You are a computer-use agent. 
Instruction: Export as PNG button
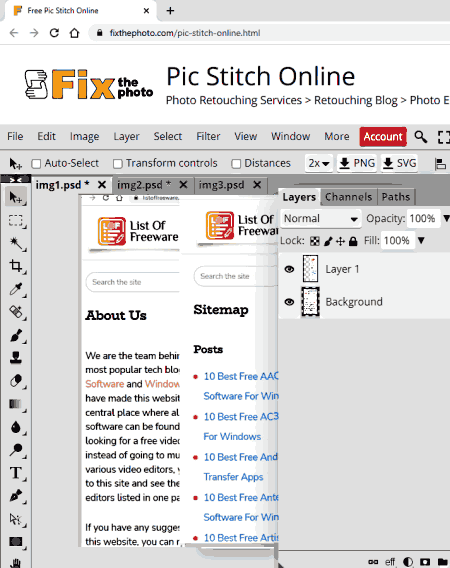pyautogui.click(x=357, y=163)
